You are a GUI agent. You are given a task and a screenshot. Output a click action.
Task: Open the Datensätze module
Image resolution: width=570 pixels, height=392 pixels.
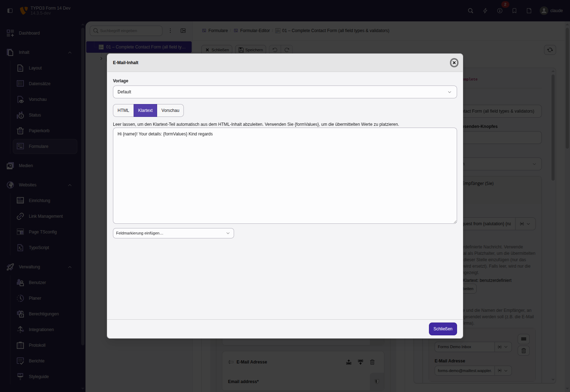tap(45, 84)
